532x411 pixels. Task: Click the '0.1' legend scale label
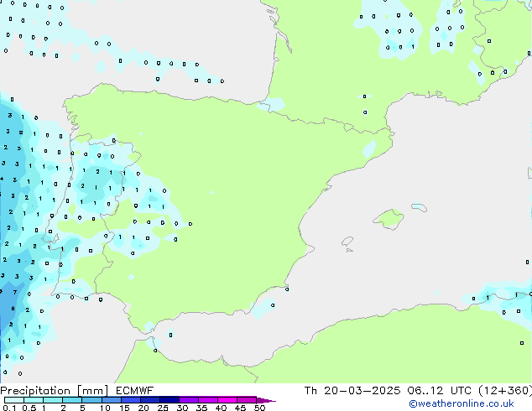tap(9, 408)
